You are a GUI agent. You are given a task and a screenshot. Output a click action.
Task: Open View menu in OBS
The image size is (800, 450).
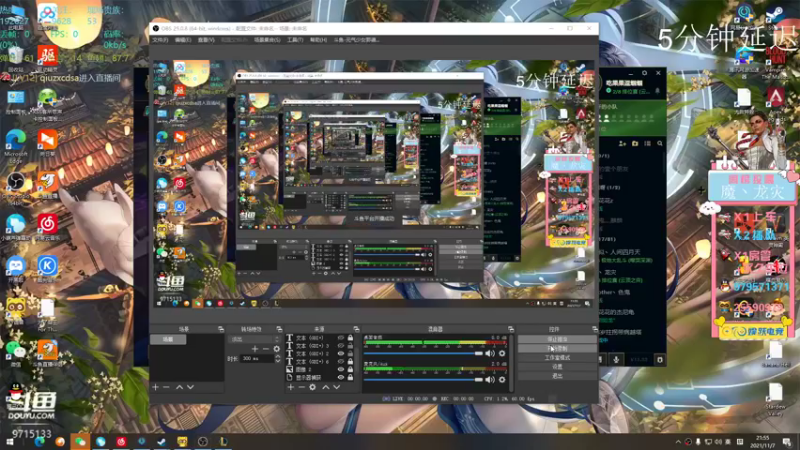point(206,40)
